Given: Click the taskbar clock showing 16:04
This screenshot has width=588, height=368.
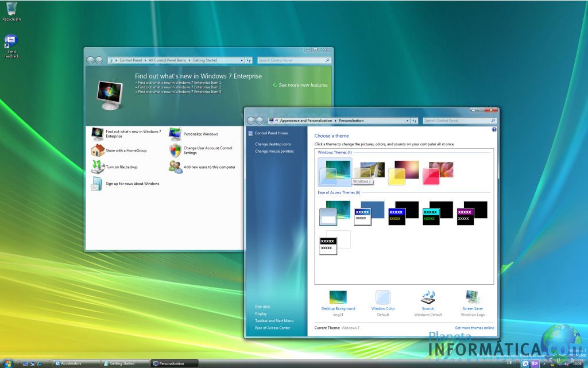Looking at the screenshot, I should 577,363.
